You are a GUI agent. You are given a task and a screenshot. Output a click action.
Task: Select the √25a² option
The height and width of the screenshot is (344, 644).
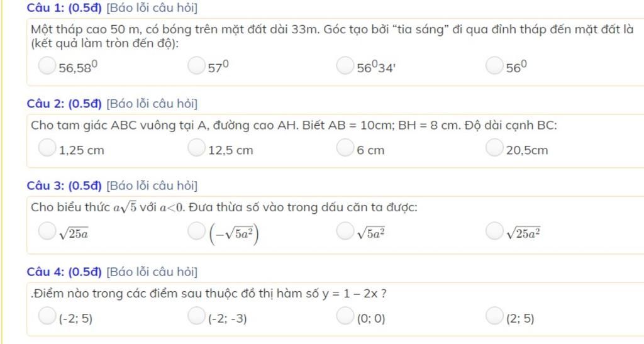(x=494, y=231)
